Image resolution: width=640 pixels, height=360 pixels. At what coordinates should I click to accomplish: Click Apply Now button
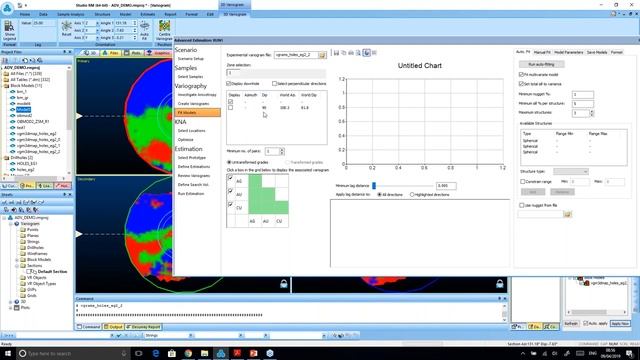620,323
